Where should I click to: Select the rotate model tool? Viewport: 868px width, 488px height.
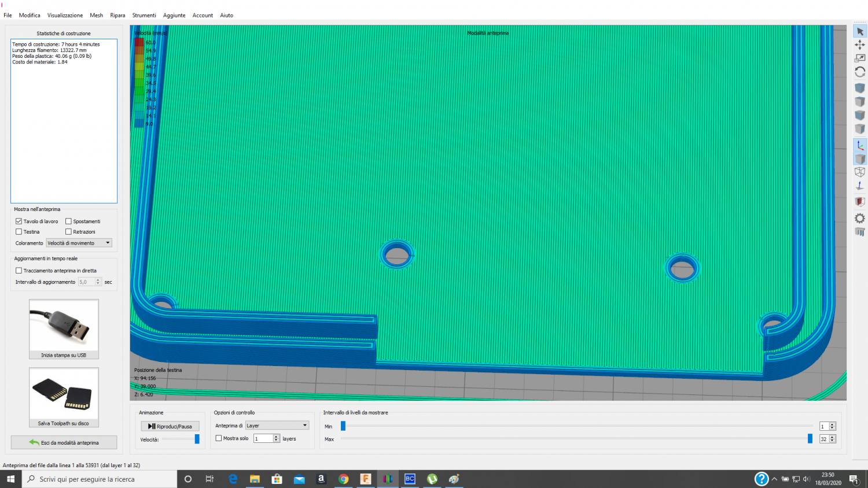click(860, 72)
